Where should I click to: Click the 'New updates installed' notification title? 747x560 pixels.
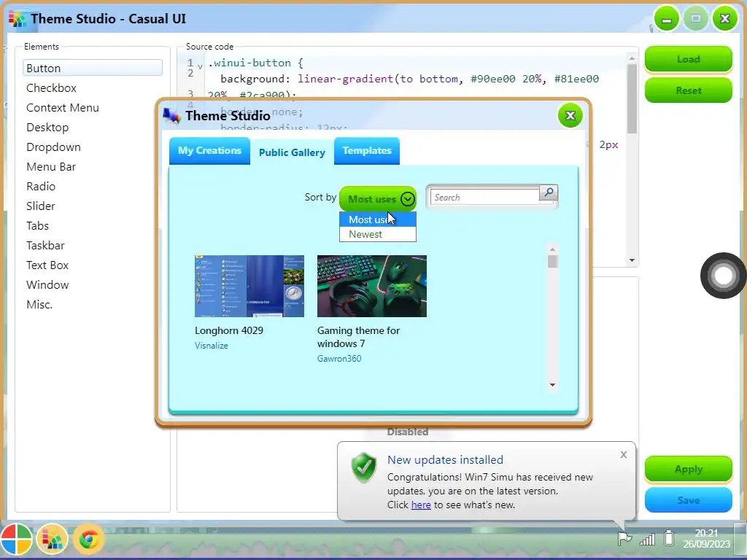(445, 459)
